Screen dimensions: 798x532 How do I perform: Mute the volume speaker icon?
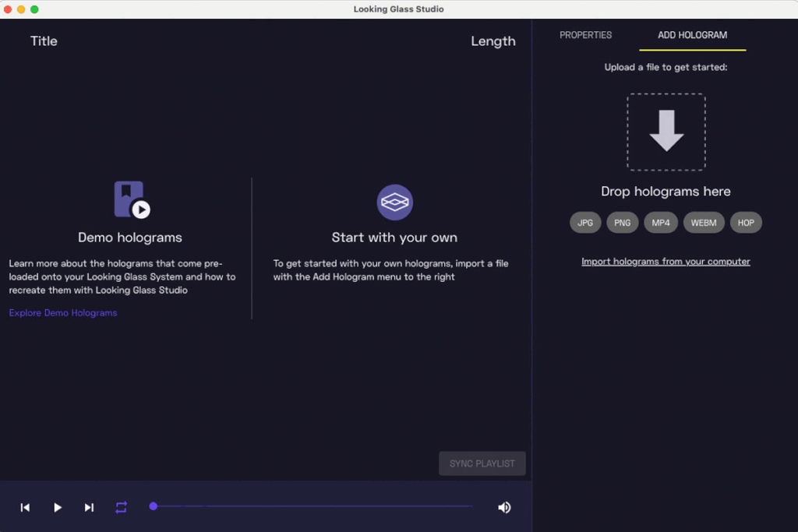point(504,507)
